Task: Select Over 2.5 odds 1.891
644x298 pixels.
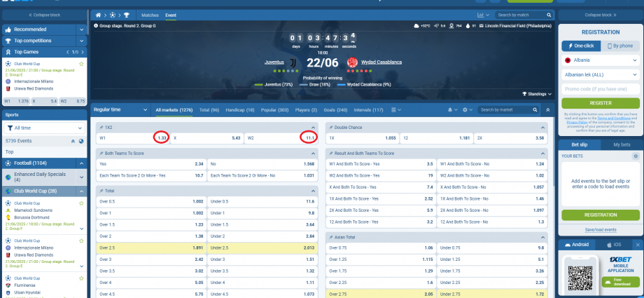Action: [x=150, y=248]
